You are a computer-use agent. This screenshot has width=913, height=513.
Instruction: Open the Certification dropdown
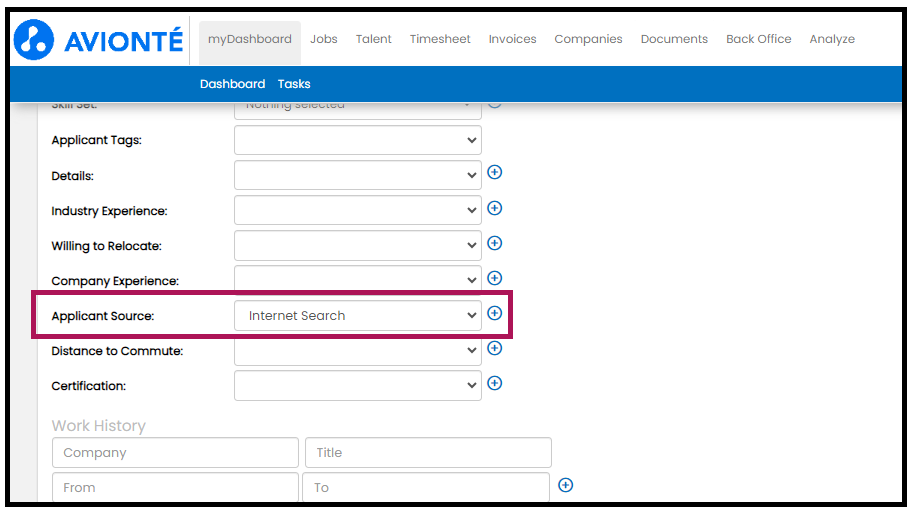pyautogui.click(x=357, y=385)
